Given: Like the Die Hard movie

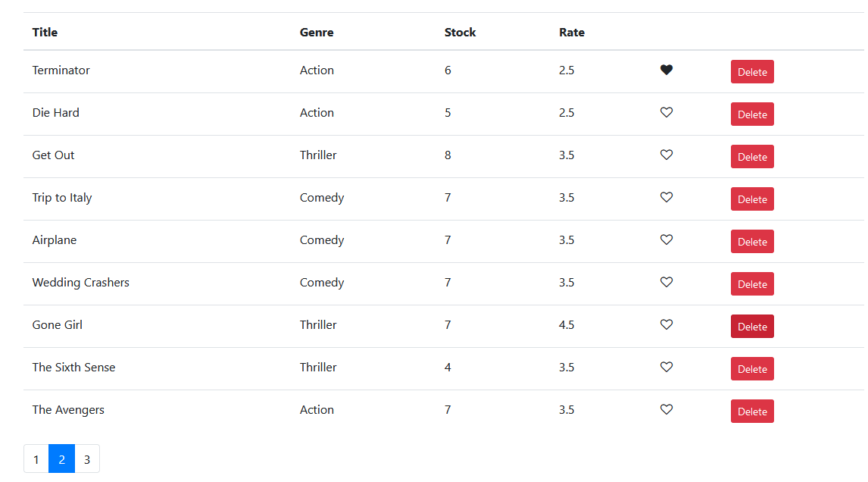Looking at the screenshot, I should [667, 113].
